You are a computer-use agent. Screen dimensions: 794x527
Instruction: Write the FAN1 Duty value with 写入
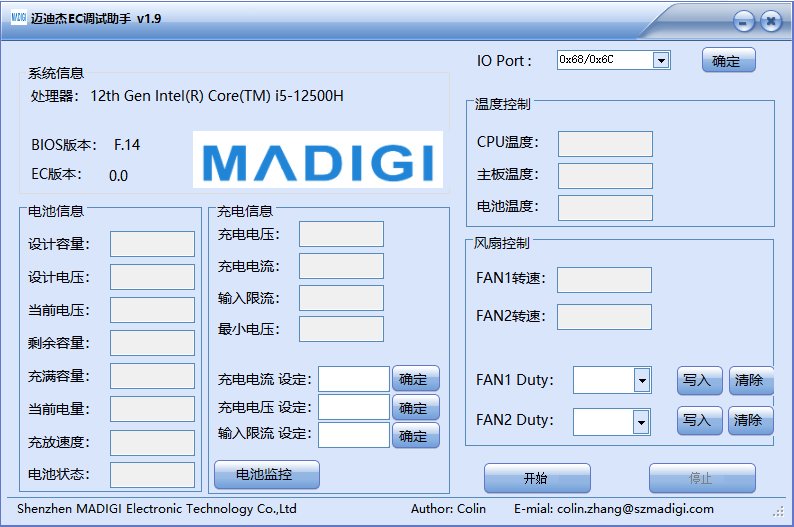(x=699, y=380)
